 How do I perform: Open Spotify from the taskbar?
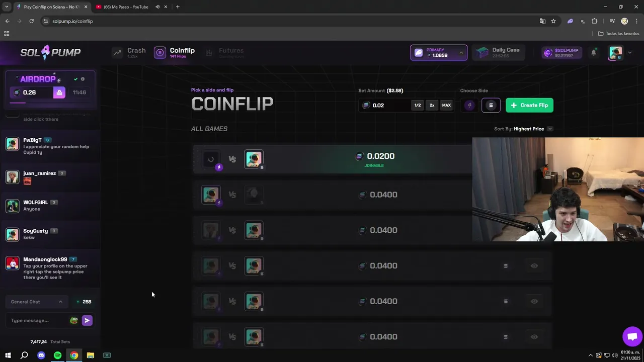tap(57, 355)
